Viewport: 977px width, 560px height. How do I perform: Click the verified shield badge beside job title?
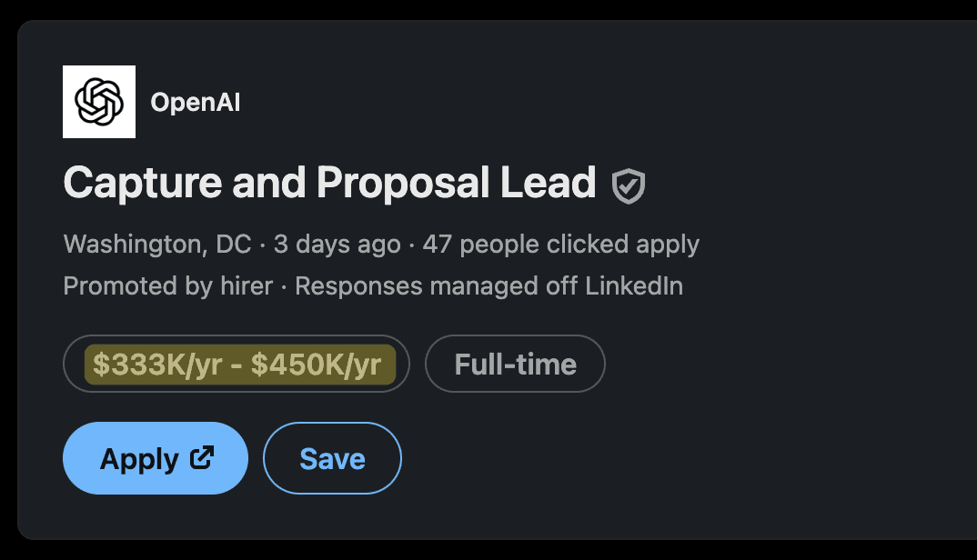[x=629, y=185]
